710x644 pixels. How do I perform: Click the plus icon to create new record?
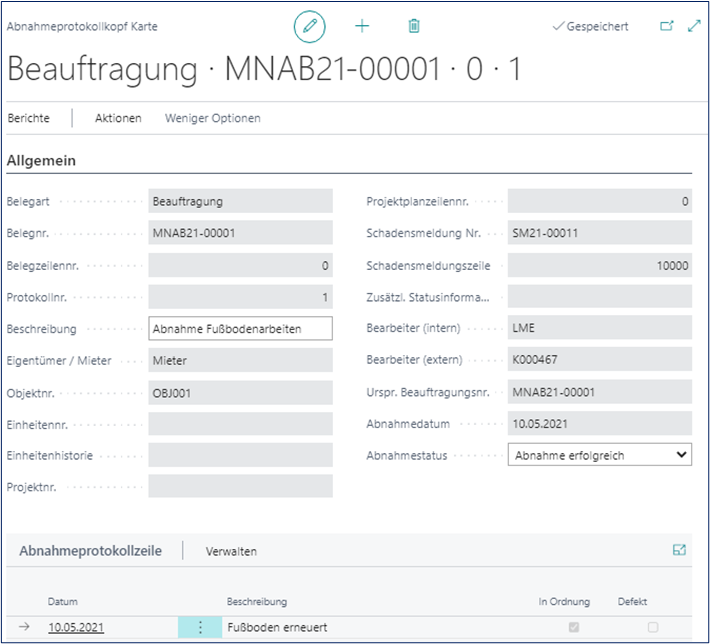362,27
